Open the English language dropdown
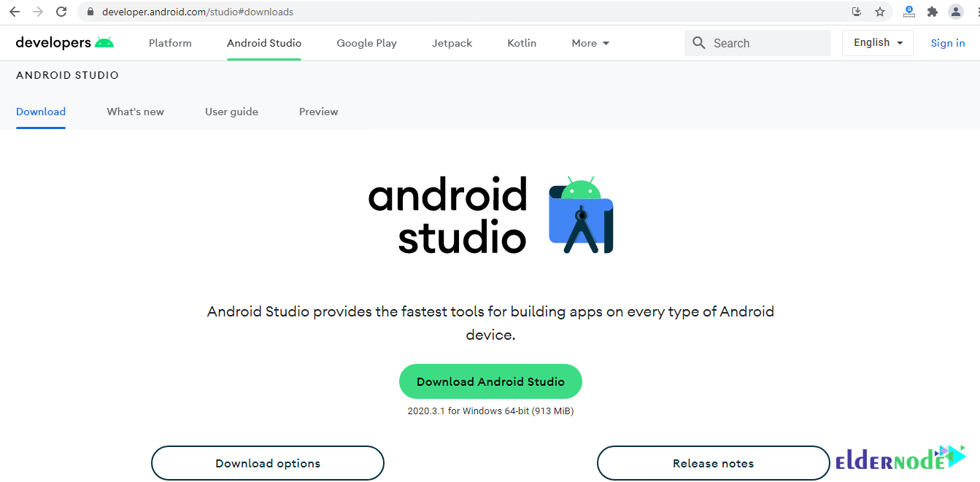980x482 pixels. [877, 42]
